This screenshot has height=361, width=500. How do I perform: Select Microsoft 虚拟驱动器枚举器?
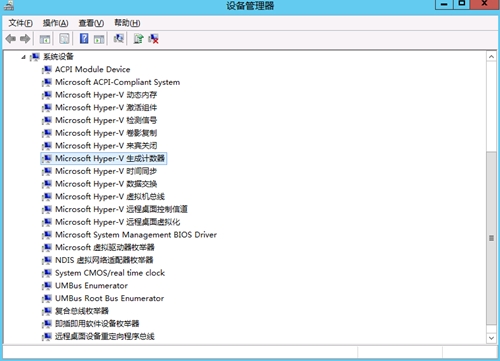(105, 247)
